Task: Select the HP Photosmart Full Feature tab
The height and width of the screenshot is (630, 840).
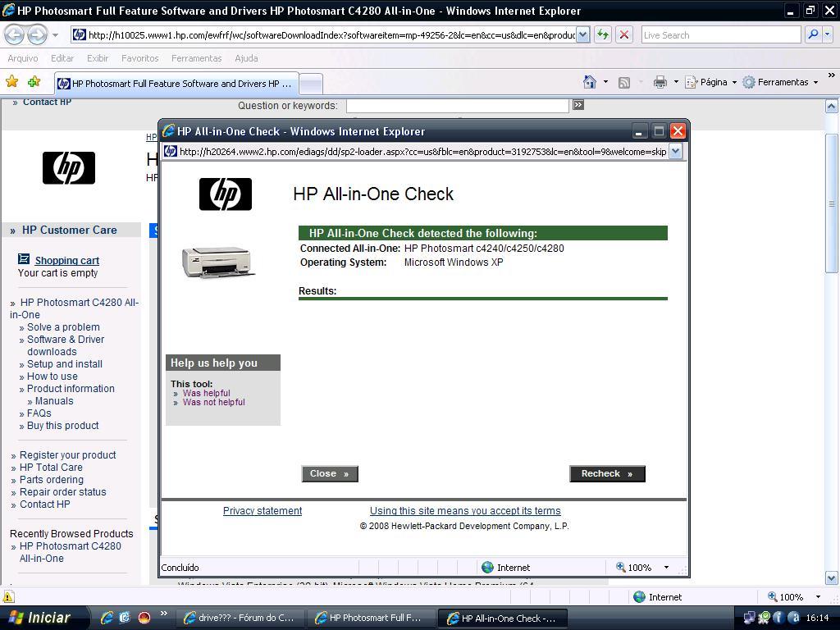Action: point(177,84)
